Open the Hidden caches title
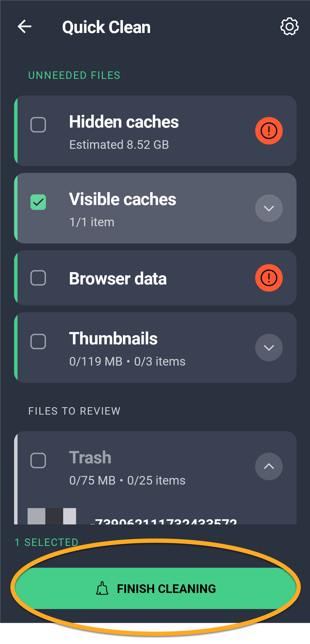The height and width of the screenshot is (644, 310). (124, 122)
